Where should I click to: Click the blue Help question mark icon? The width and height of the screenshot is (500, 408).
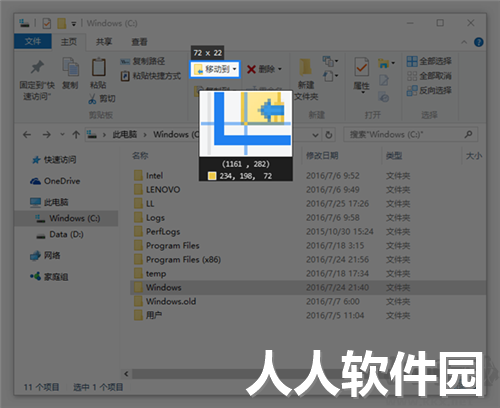479,42
